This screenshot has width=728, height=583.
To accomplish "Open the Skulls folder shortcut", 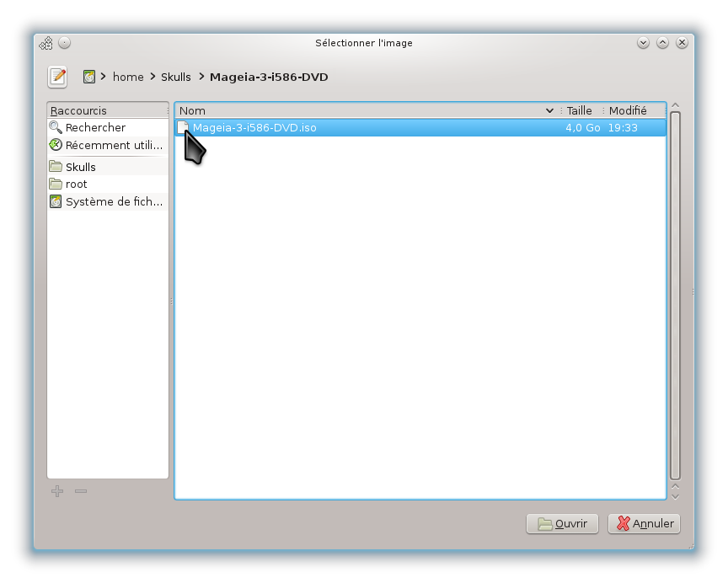I will click(x=108, y=167).
